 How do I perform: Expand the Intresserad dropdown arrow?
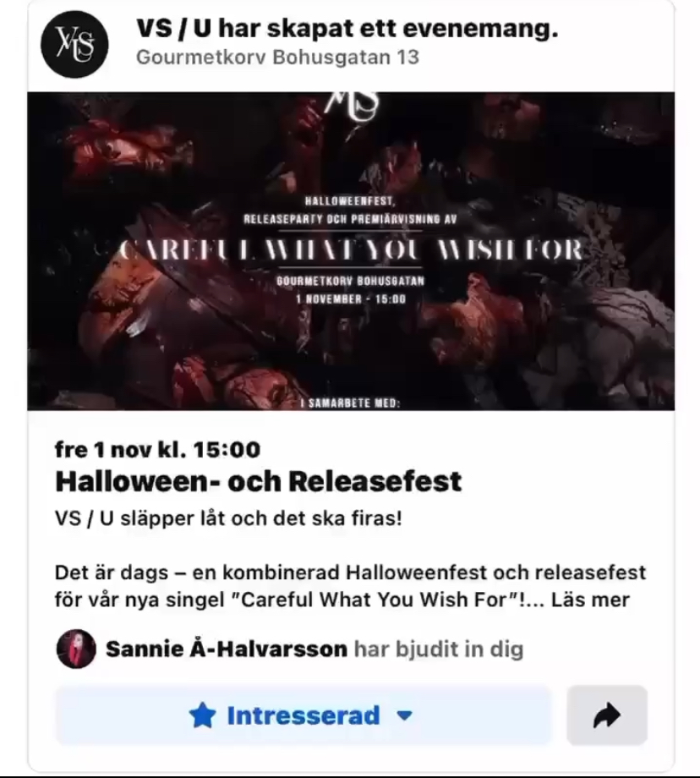[405, 715]
